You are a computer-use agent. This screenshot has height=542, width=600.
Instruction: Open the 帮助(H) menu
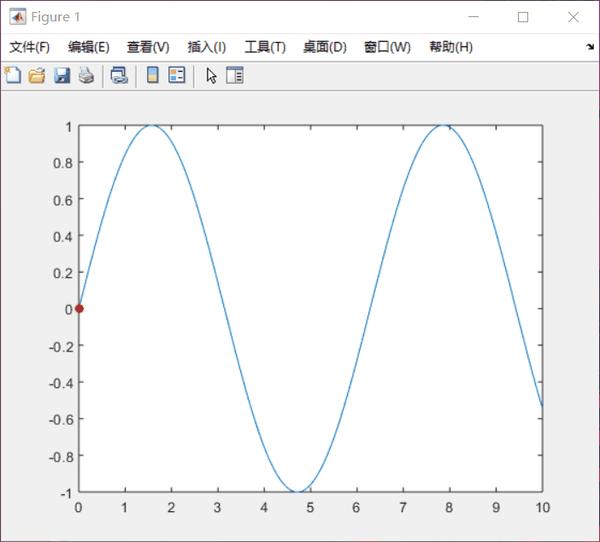(451, 47)
